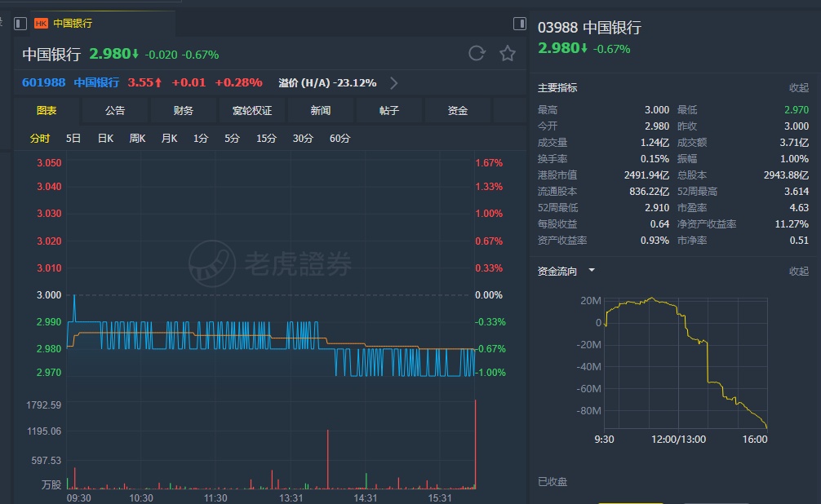Click the yellow capital flow line chart

tap(686, 361)
